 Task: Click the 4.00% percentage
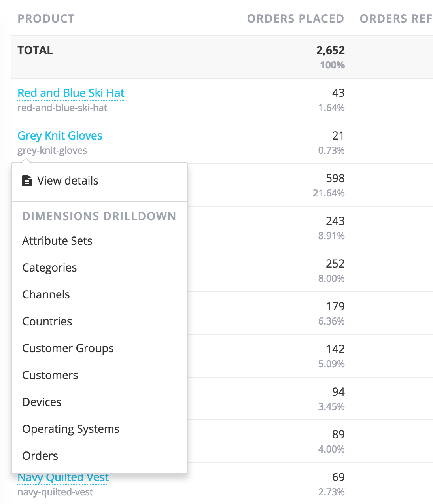tap(331, 449)
